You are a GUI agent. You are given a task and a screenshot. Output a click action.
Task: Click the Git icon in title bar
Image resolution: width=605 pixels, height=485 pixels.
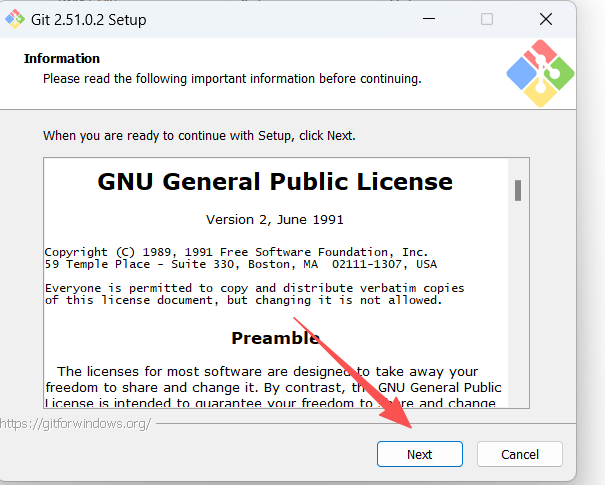tap(15, 19)
